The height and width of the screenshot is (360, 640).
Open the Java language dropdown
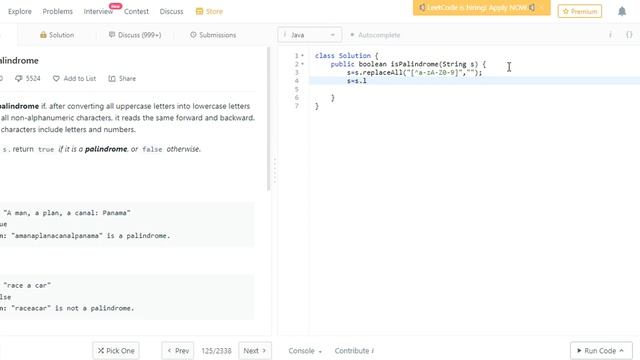click(310, 35)
